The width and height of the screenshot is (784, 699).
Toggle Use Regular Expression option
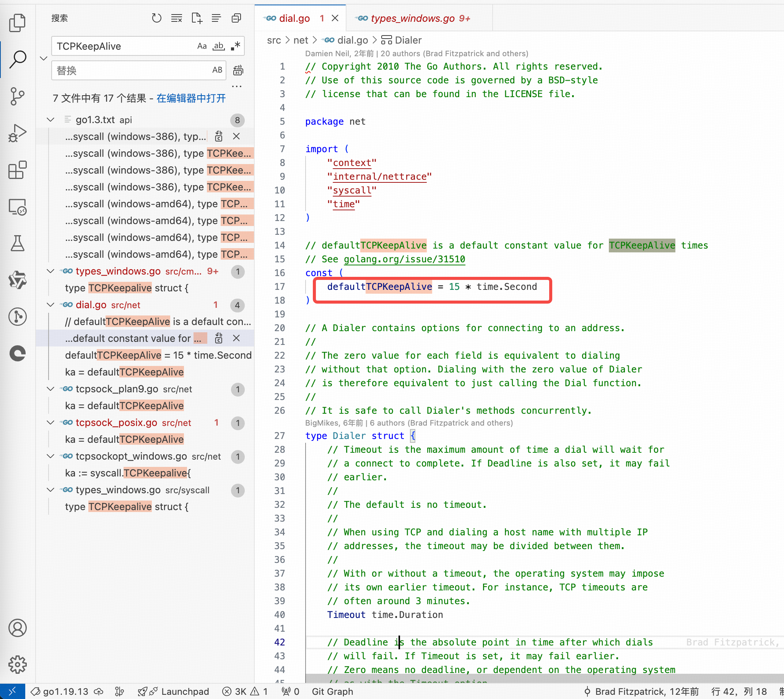point(236,46)
